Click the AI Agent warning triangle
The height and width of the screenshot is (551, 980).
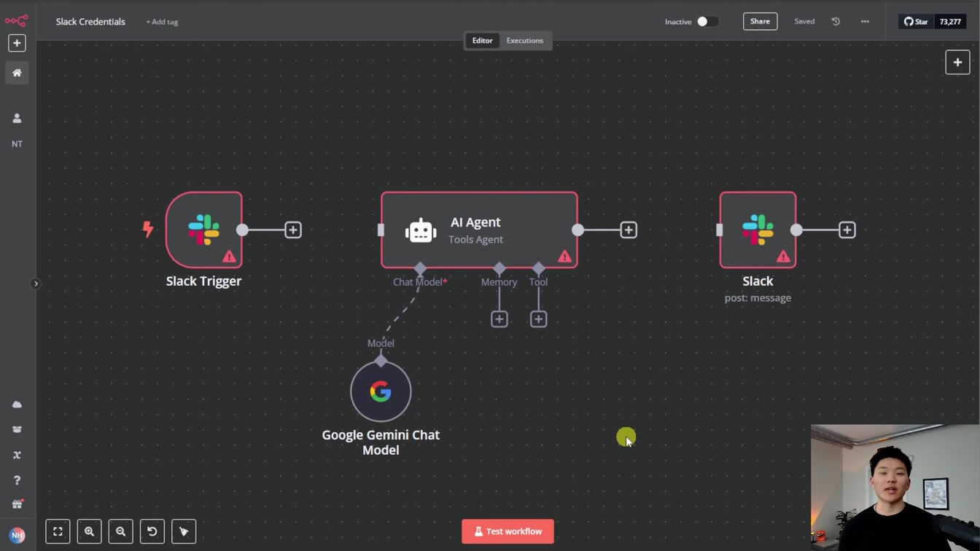click(x=565, y=257)
